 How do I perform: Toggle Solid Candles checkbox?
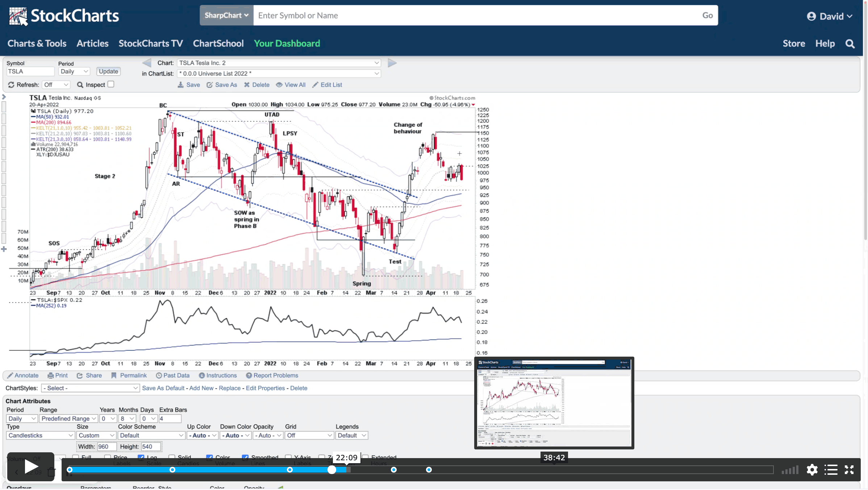172,457
